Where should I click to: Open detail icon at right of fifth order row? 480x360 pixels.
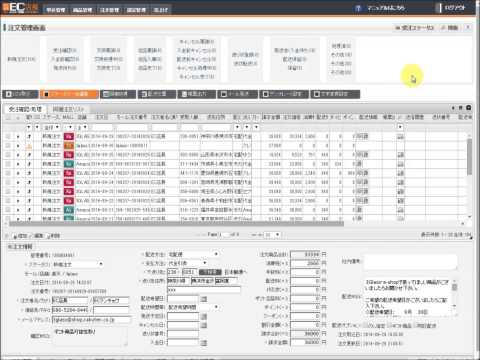(x=400, y=173)
